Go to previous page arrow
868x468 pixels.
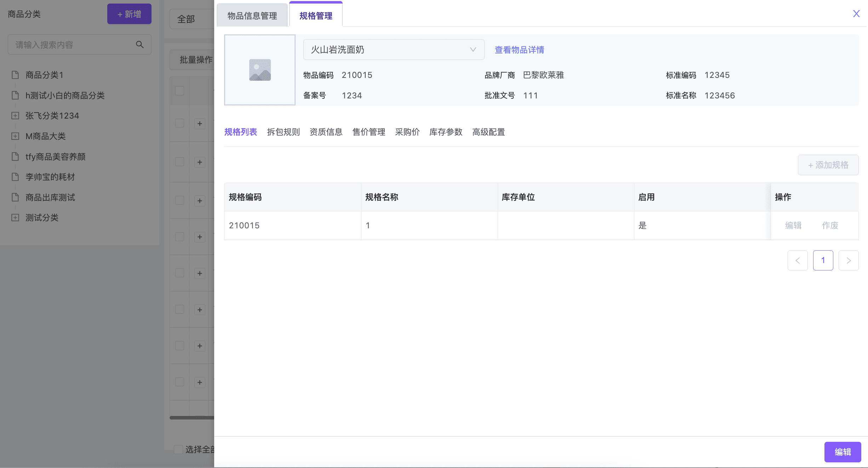click(798, 261)
